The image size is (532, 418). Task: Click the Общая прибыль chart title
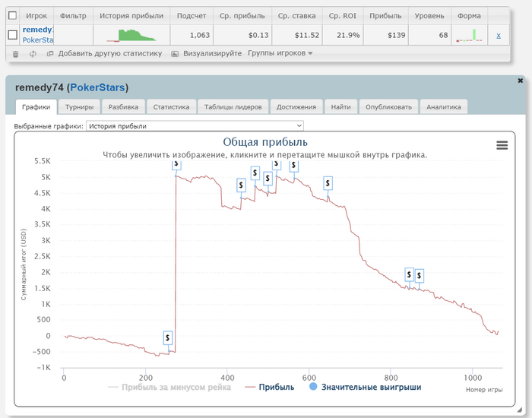(x=265, y=142)
